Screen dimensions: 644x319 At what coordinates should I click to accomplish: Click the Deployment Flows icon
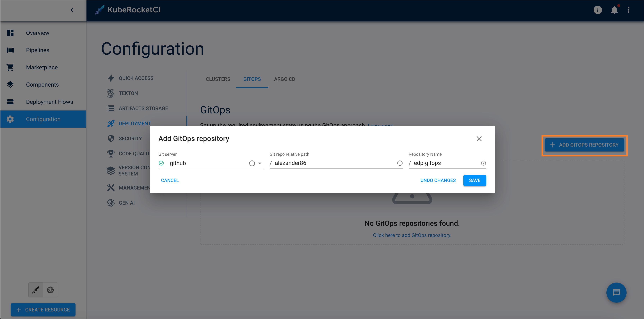10,102
